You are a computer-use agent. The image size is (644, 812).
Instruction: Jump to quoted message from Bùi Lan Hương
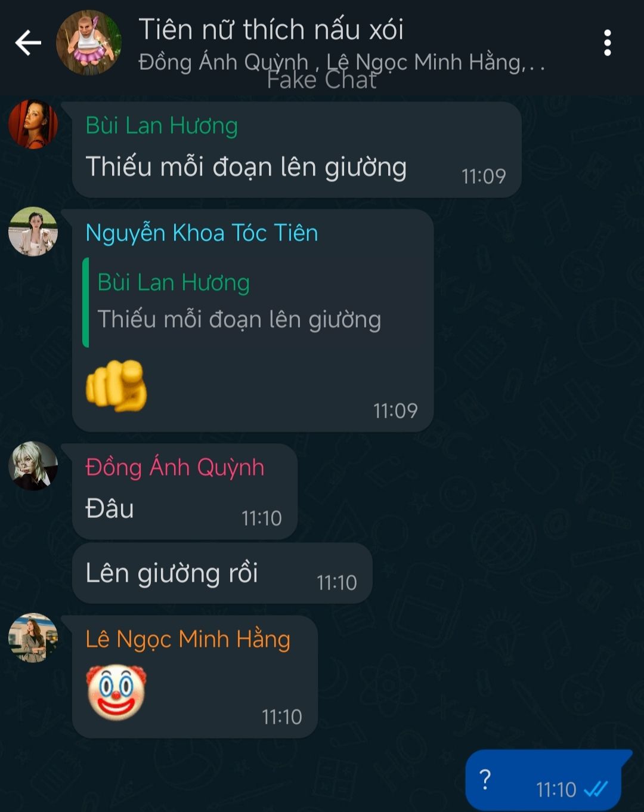[253, 302]
